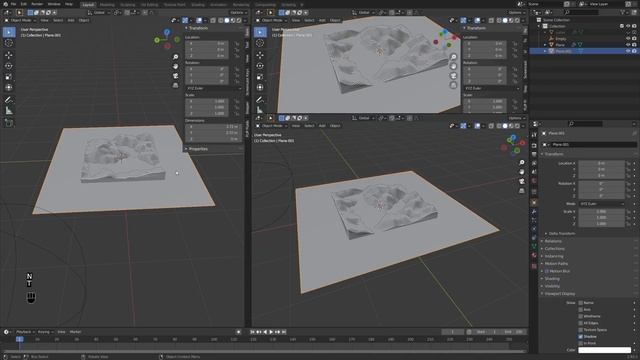Screen dimensions: 640x360
Task: Select the Cursor tool in left viewport
Action: pyautogui.click(x=9, y=43)
